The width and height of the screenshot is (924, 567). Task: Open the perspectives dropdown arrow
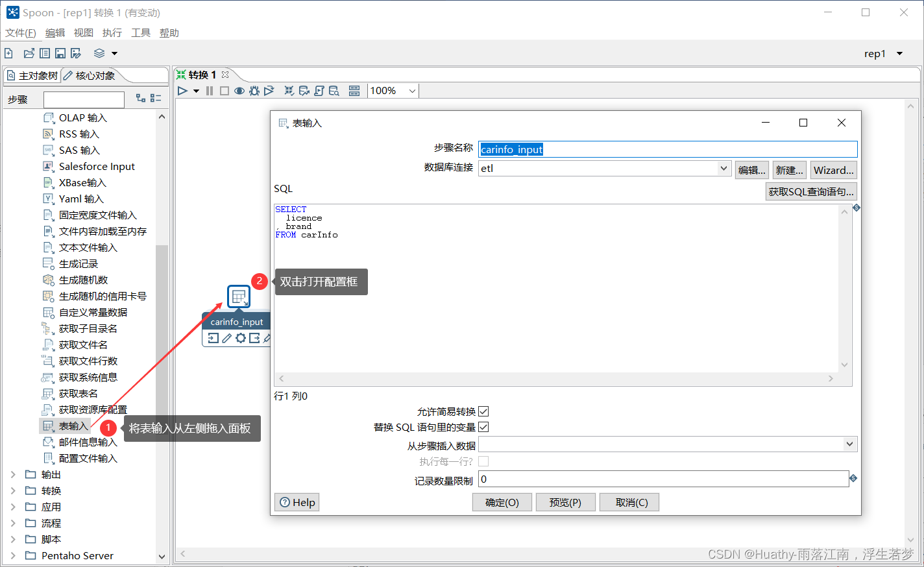[115, 53]
